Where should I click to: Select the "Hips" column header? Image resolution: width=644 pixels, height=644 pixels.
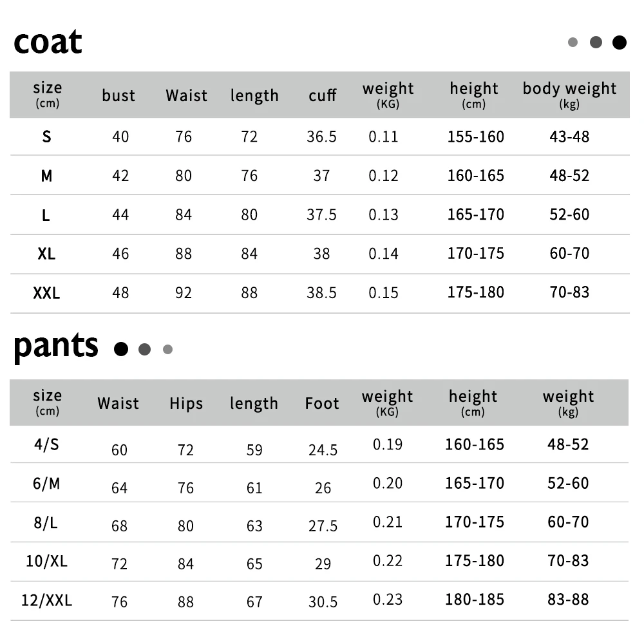pyautogui.click(x=186, y=403)
